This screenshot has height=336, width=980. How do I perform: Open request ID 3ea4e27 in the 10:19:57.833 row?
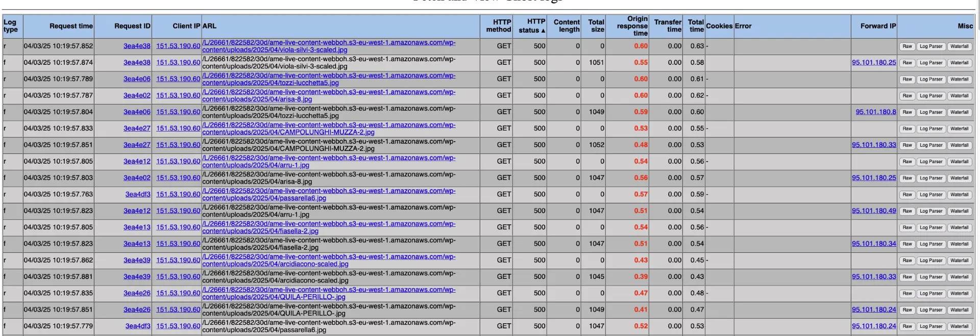(137, 128)
